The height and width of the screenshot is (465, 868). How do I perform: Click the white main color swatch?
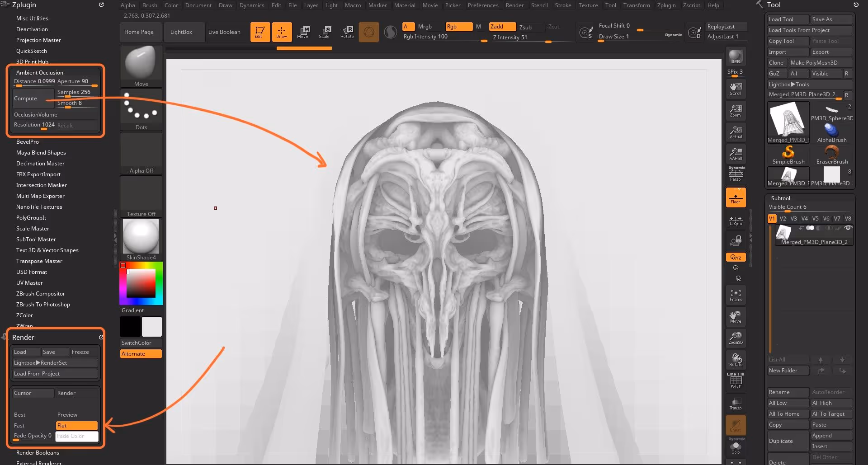point(152,326)
